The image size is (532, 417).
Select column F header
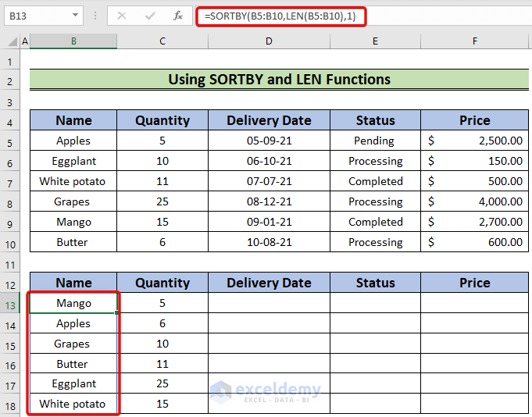(x=474, y=41)
